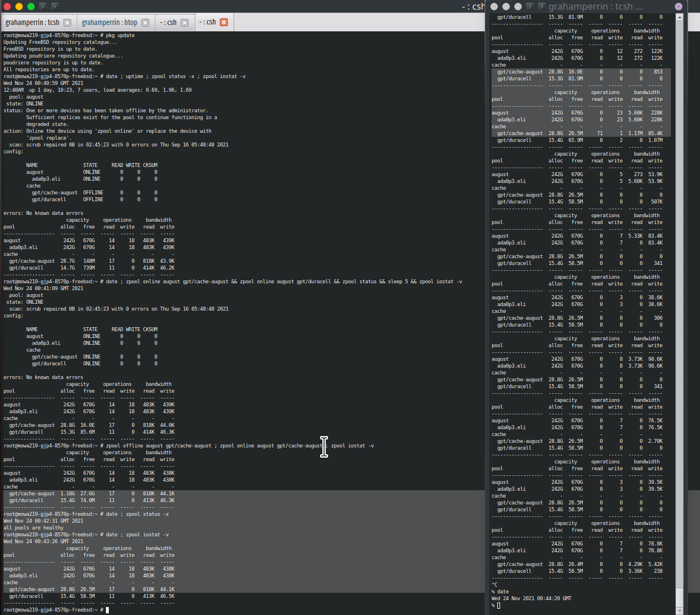Close the grahamperrin : htop tab
Viewport: 700px width, 615px height.
[x=146, y=23]
